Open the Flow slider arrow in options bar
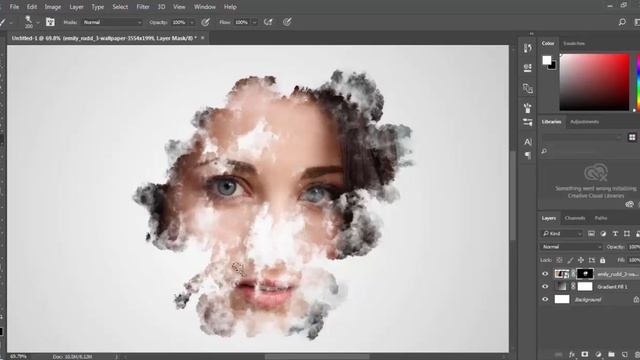Screen dimensions: 640x360 255,22
